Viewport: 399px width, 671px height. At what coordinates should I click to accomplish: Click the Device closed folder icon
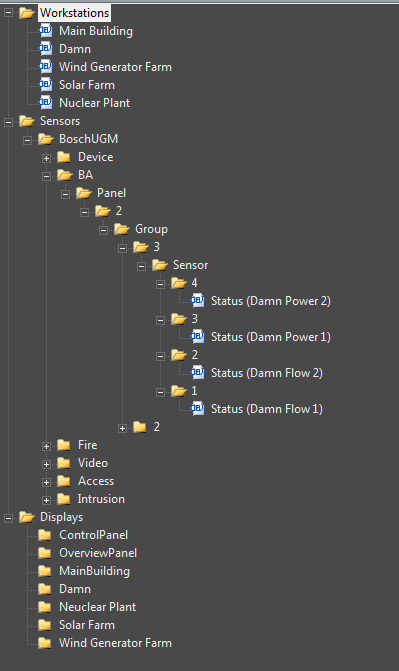pyautogui.click(x=64, y=157)
